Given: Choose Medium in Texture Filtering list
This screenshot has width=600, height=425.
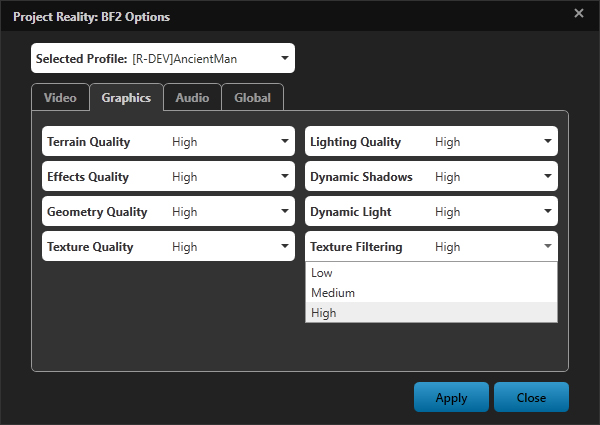Looking at the screenshot, I should [431, 293].
